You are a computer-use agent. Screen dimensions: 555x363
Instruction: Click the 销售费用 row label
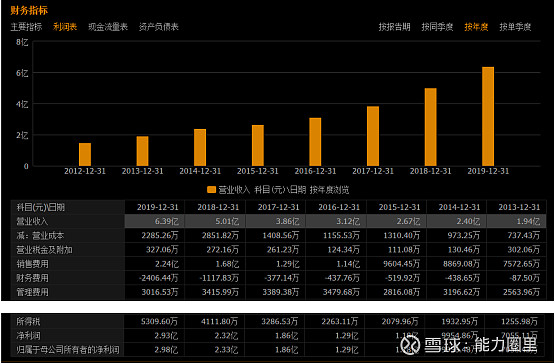coord(32,264)
